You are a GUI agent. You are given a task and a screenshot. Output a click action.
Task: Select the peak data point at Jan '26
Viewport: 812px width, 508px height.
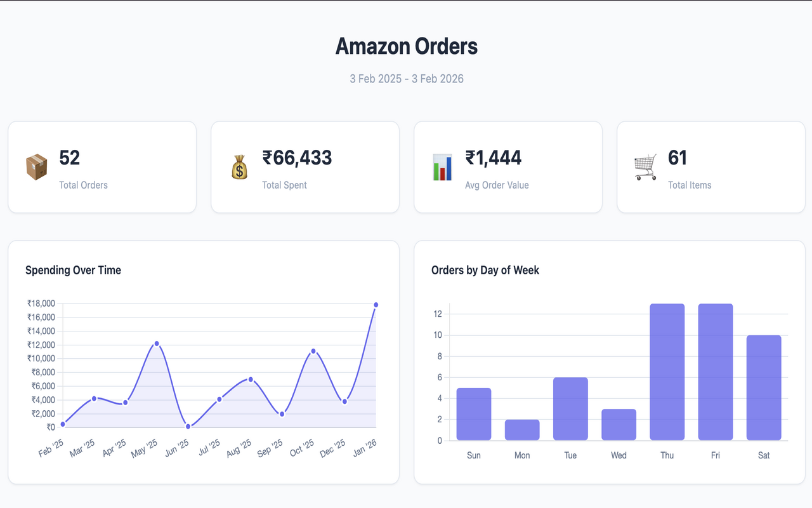click(376, 304)
